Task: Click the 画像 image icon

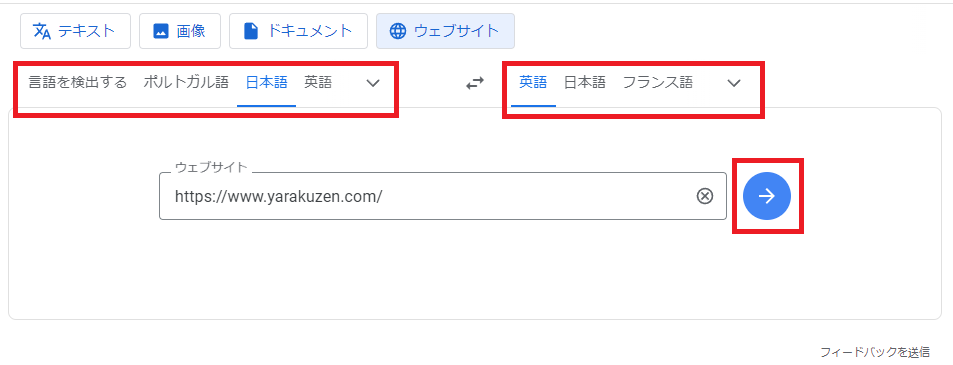Action: [x=160, y=31]
